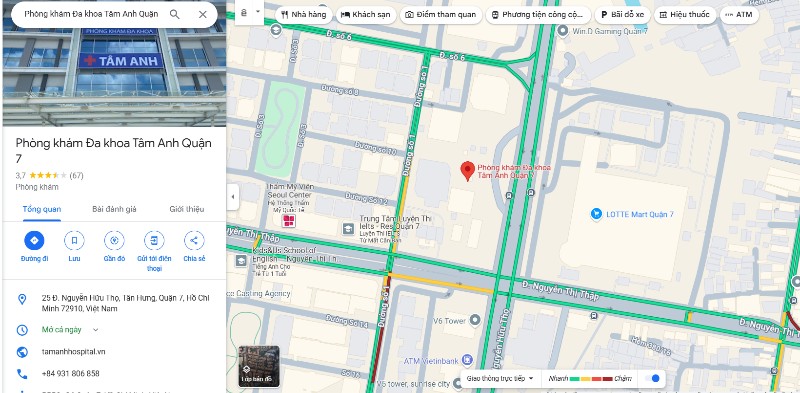The image size is (800, 393).
Task: Click the LOTTE Mart Quận 7 marker
Action: [x=596, y=214]
